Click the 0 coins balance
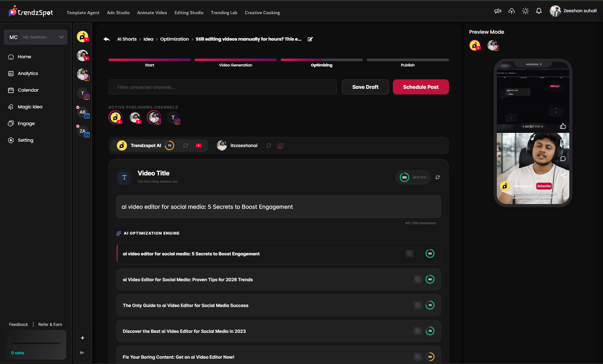 tap(18, 353)
